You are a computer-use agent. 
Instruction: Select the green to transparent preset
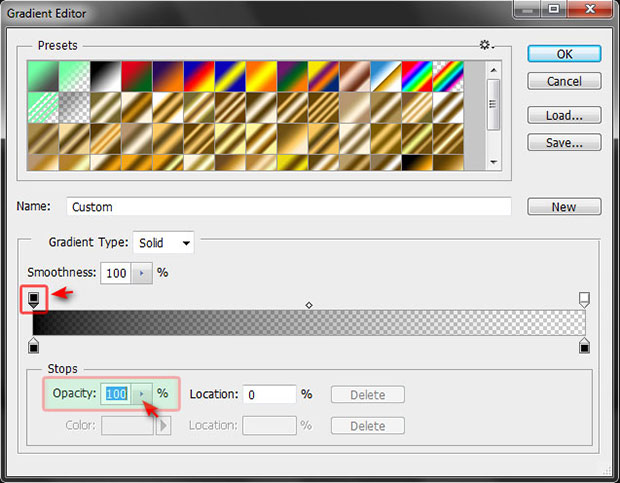tap(74, 76)
